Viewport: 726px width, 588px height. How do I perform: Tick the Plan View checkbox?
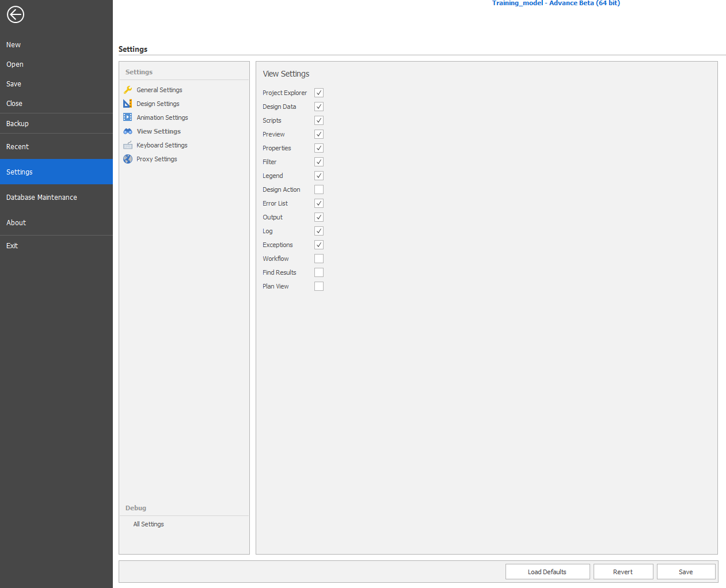click(319, 286)
